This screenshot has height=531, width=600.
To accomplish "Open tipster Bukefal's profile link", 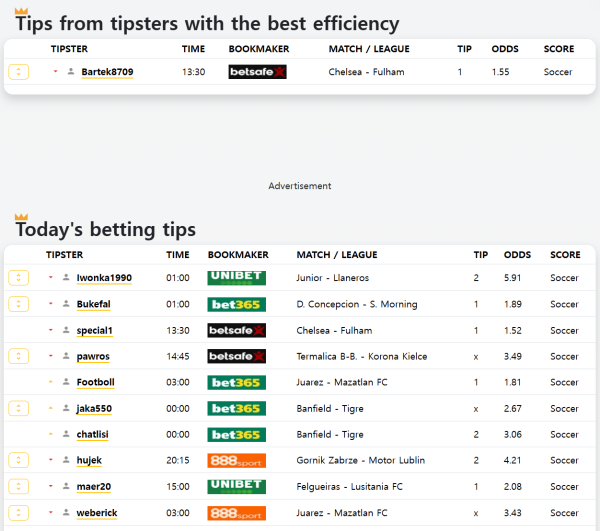I will click(93, 304).
